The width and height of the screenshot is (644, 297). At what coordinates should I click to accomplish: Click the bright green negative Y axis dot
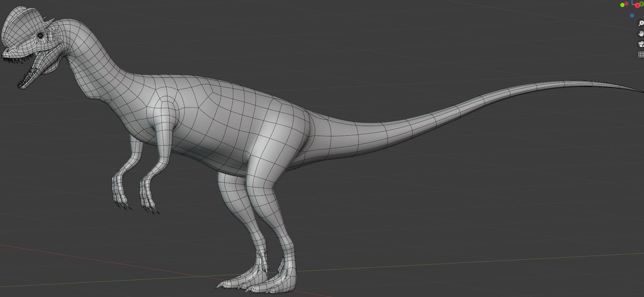[x=622, y=5]
